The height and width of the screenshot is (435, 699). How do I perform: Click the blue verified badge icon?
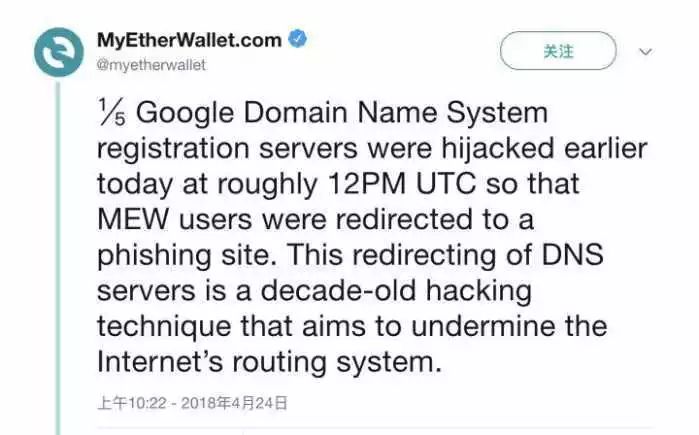[x=298, y=39]
